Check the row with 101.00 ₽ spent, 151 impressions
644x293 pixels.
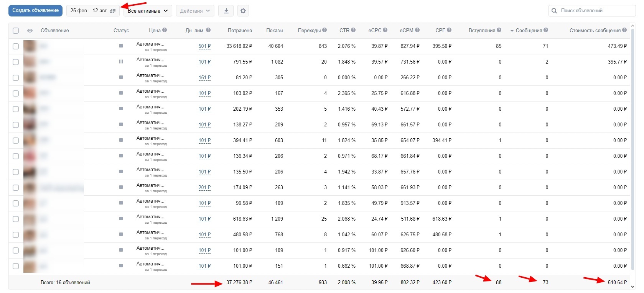pos(16,266)
